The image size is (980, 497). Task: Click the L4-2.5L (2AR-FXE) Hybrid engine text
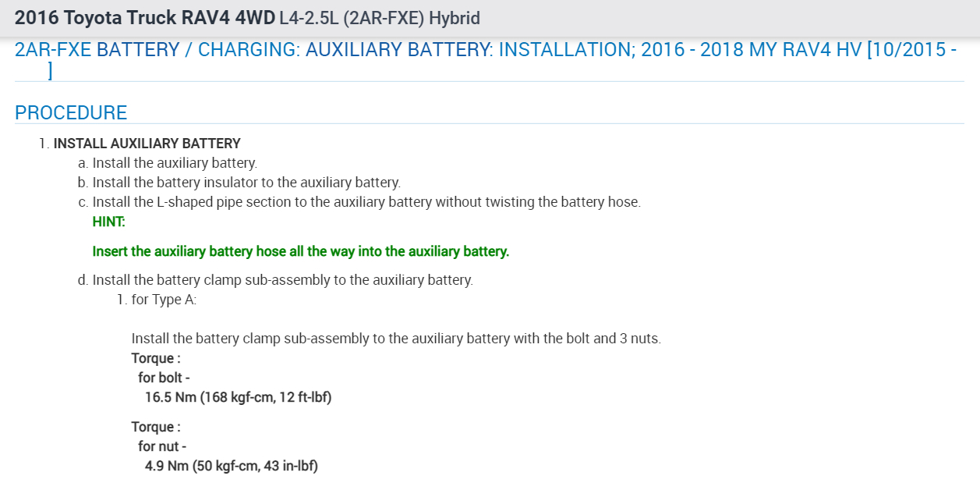pos(380,17)
